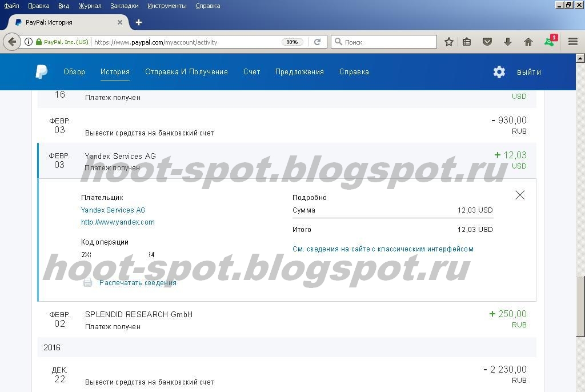Log out with the Выйти link
This screenshot has width=585, height=392.
(x=528, y=72)
